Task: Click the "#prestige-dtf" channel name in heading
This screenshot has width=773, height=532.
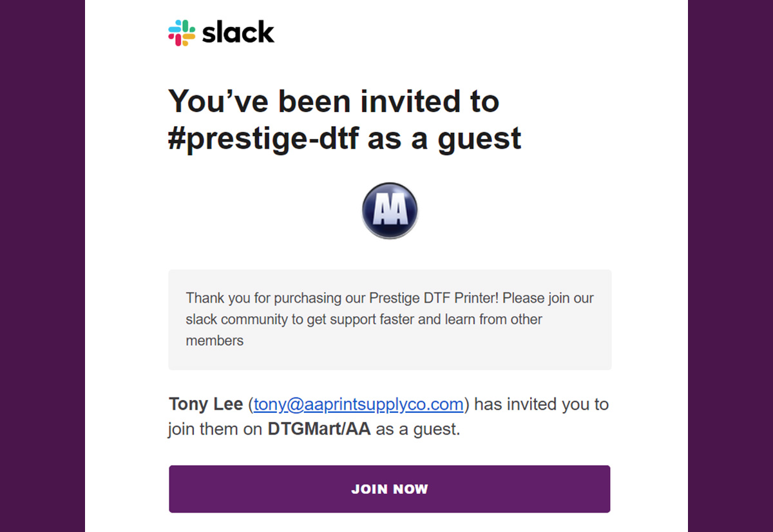Action: click(263, 139)
